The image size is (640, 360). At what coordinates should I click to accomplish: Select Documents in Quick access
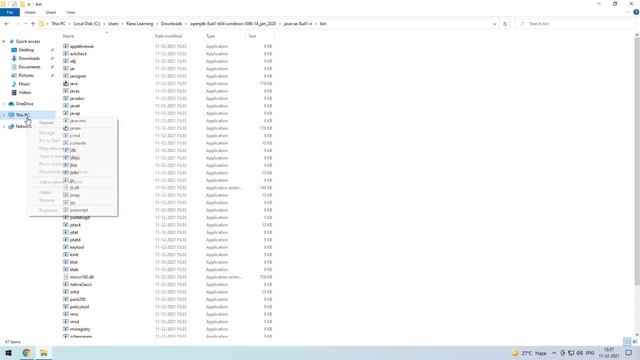click(x=29, y=67)
